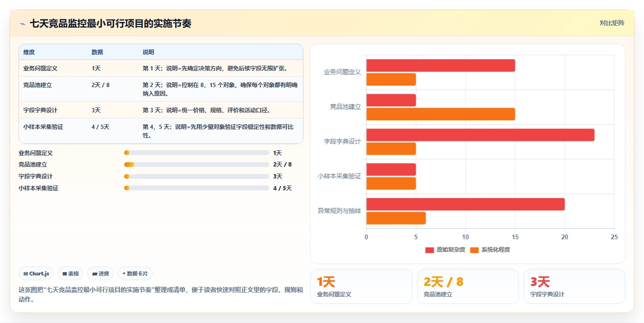Select the 进度 tag chip
Screen dimensions: 644x323
(100, 274)
